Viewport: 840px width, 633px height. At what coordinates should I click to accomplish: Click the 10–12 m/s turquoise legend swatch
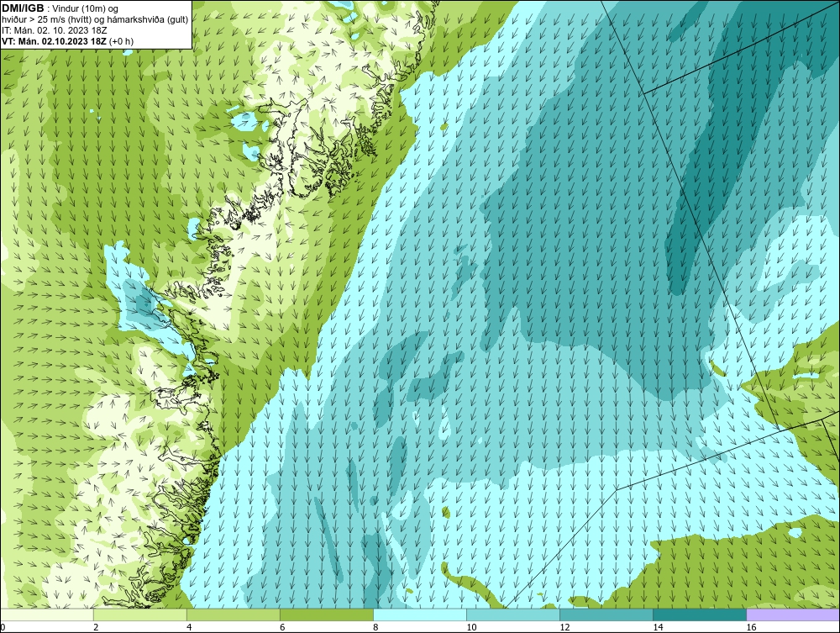tap(513, 615)
